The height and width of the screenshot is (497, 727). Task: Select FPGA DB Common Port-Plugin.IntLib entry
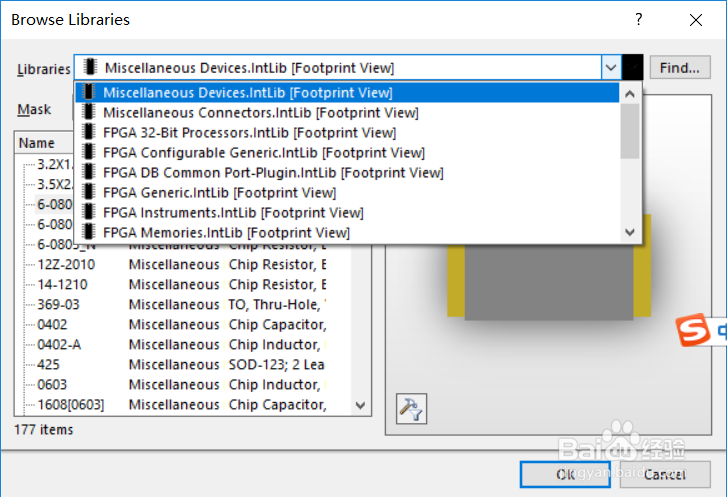coord(272,173)
